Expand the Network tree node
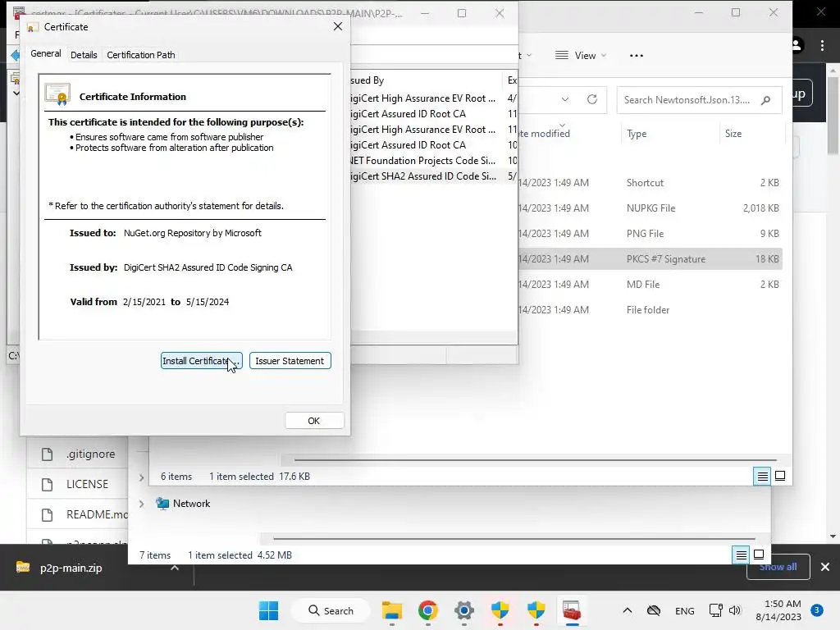 (x=141, y=504)
